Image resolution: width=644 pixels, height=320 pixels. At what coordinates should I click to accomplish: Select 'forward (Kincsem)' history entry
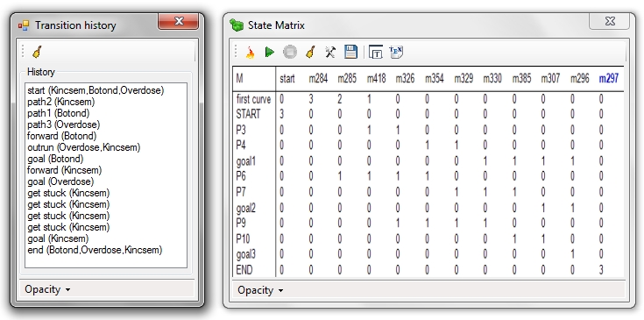click(x=65, y=170)
